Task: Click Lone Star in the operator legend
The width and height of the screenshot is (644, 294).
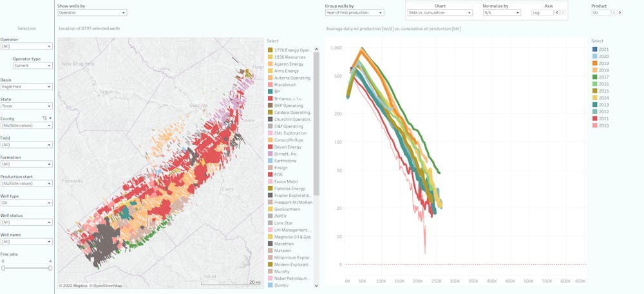Action: coord(281,223)
